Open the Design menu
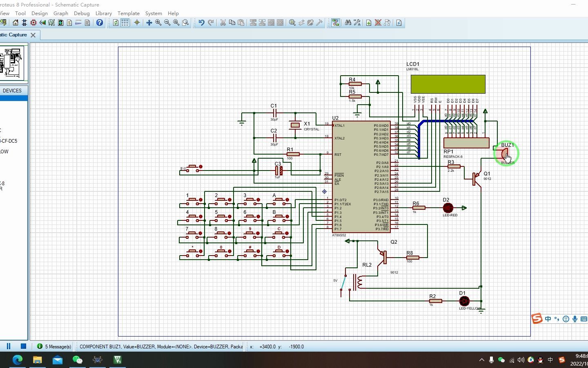588x368 pixels. tap(39, 13)
